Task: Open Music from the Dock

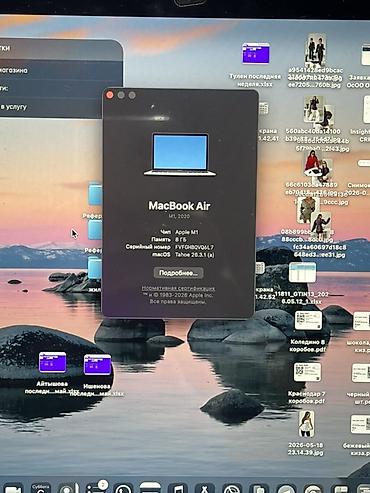Action: pyautogui.click(x=178, y=488)
